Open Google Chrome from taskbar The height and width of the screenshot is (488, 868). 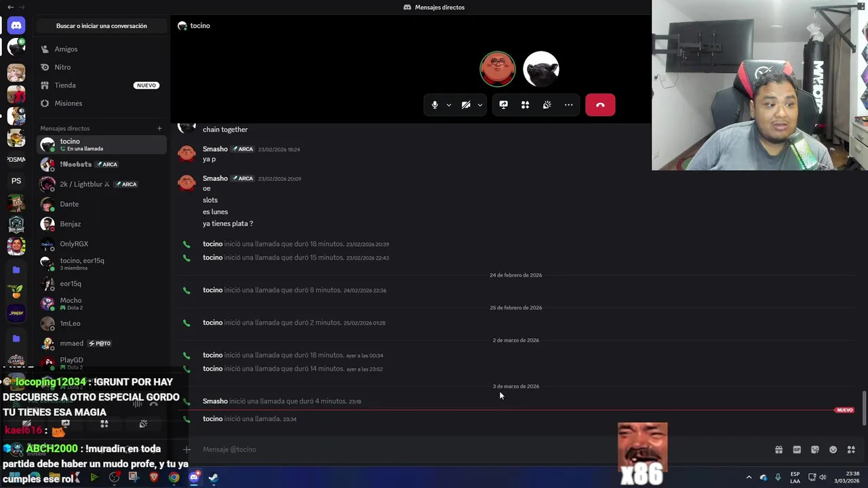point(174,477)
